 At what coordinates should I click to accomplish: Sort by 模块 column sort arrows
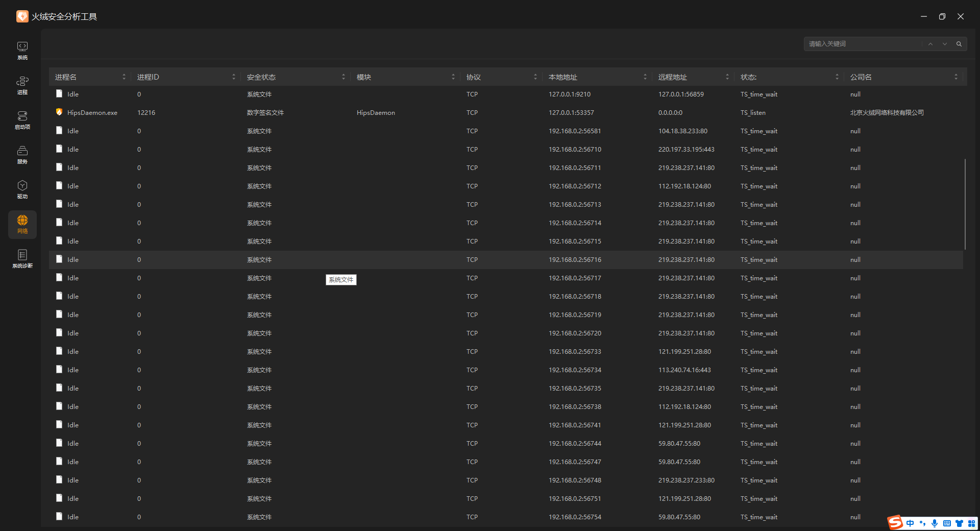click(x=453, y=77)
